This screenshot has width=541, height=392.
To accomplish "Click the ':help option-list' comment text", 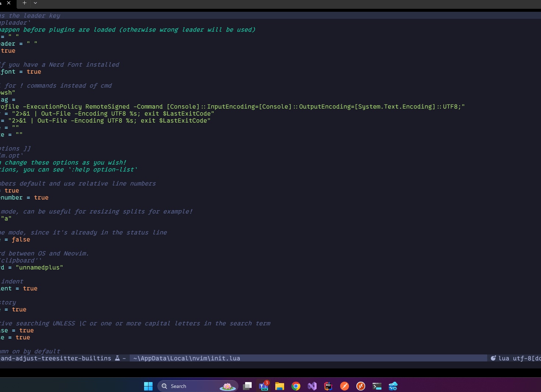I will pyautogui.click(x=103, y=170).
